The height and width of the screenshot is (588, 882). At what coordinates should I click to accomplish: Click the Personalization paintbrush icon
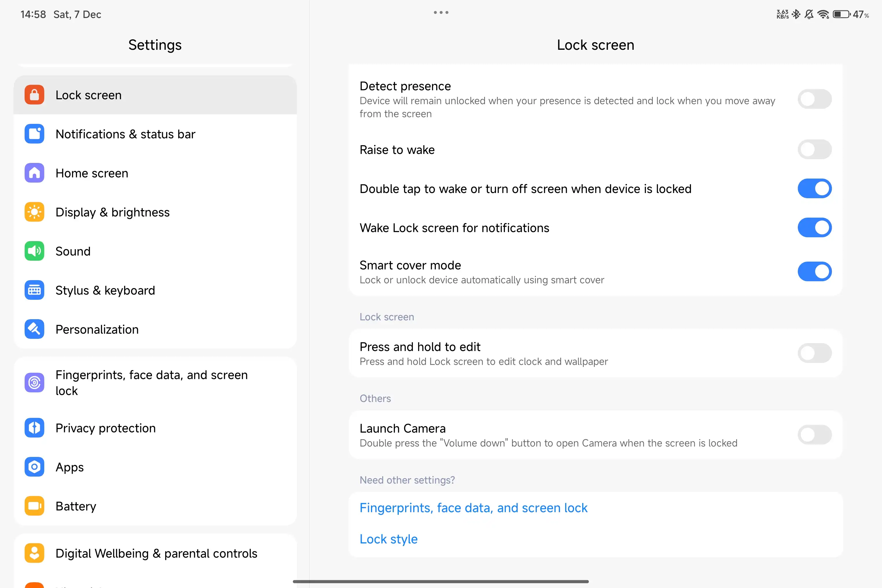[x=34, y=329]
